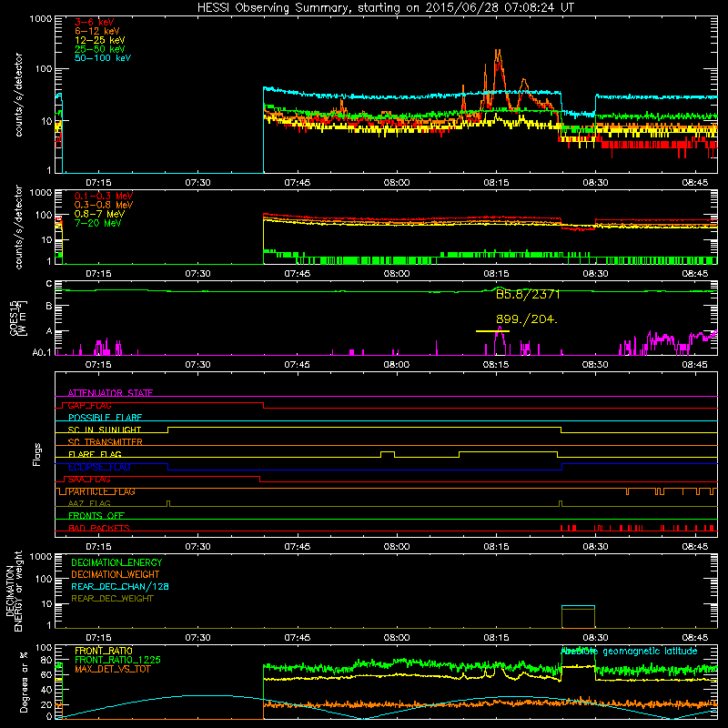The width and height of the screenshot is (728, 728).
Task: Click the FRONT_RATIO_1225 legend label
Action: (117, 660)
